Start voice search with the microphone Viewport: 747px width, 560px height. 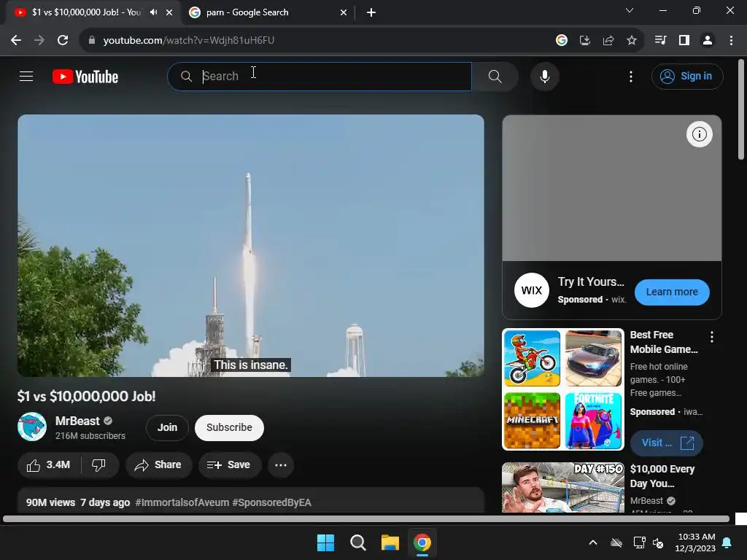coord(544,76)
